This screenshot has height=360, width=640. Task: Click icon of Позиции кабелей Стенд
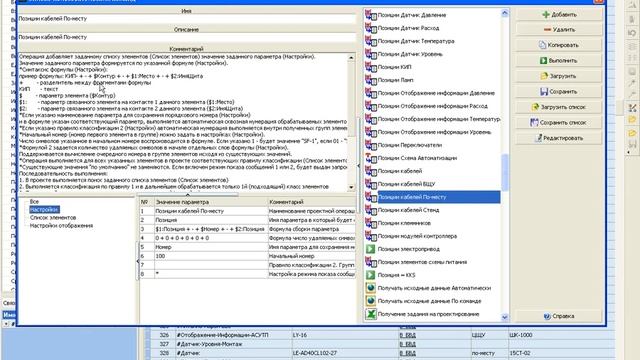pos(371,210)
